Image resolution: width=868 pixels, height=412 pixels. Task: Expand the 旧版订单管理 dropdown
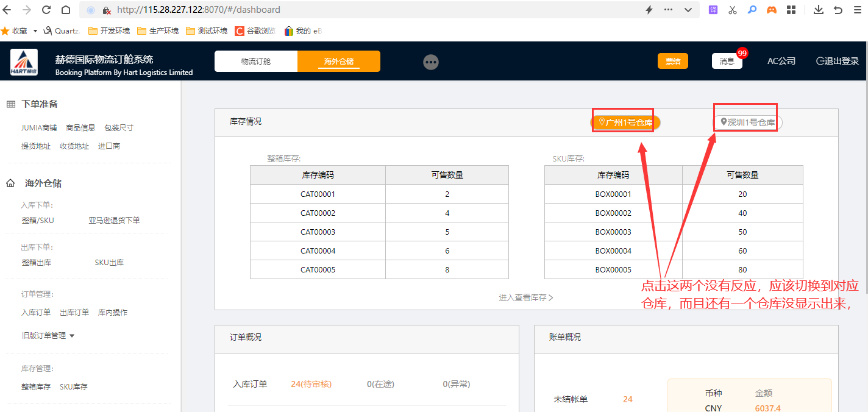pos(48,335)
